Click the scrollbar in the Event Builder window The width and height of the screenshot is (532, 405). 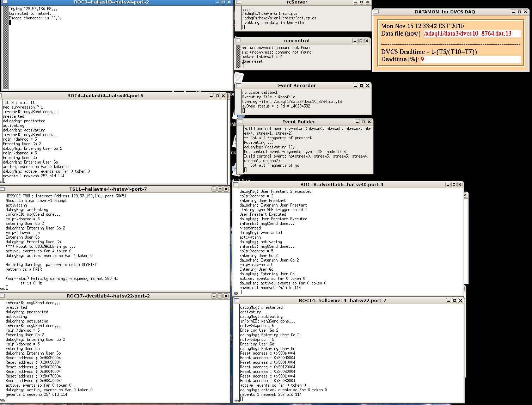[241, 149]
